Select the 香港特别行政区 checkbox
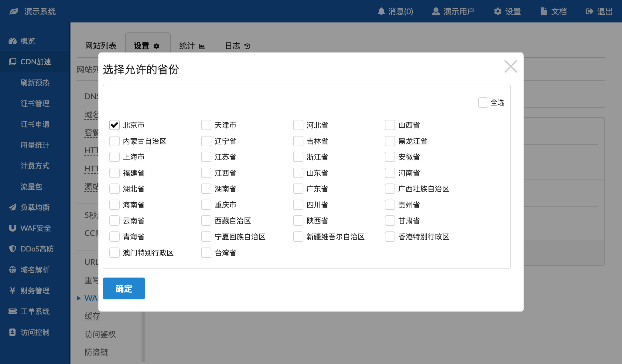This screenshot has height=364, width=622. pyautogui.click(x=390, y=237)
